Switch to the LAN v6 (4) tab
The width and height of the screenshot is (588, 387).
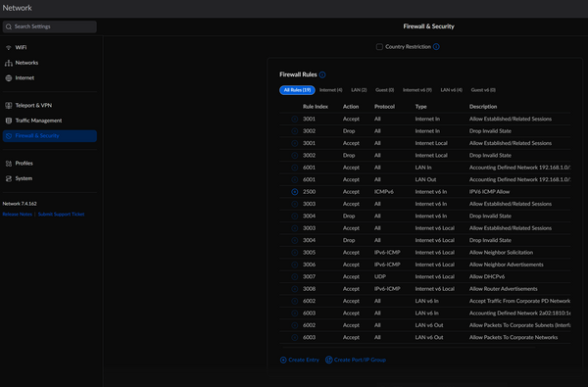[x=452, y=90]
